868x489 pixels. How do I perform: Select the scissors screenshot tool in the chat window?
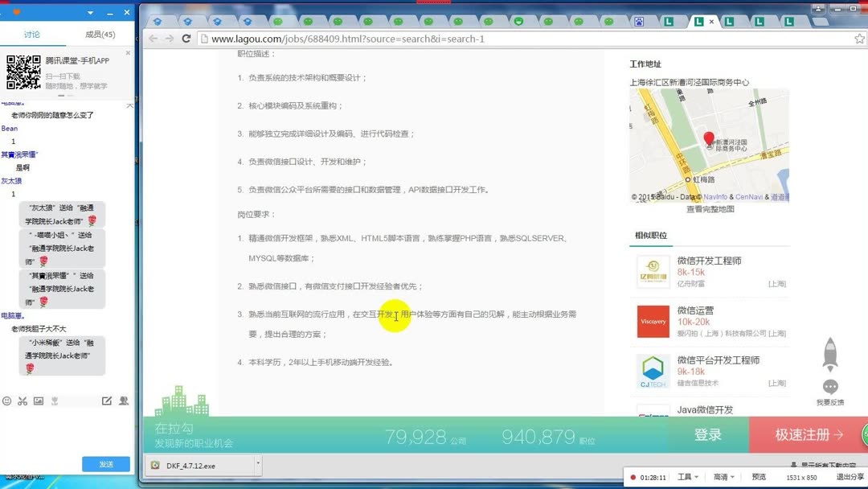point(22,401)
